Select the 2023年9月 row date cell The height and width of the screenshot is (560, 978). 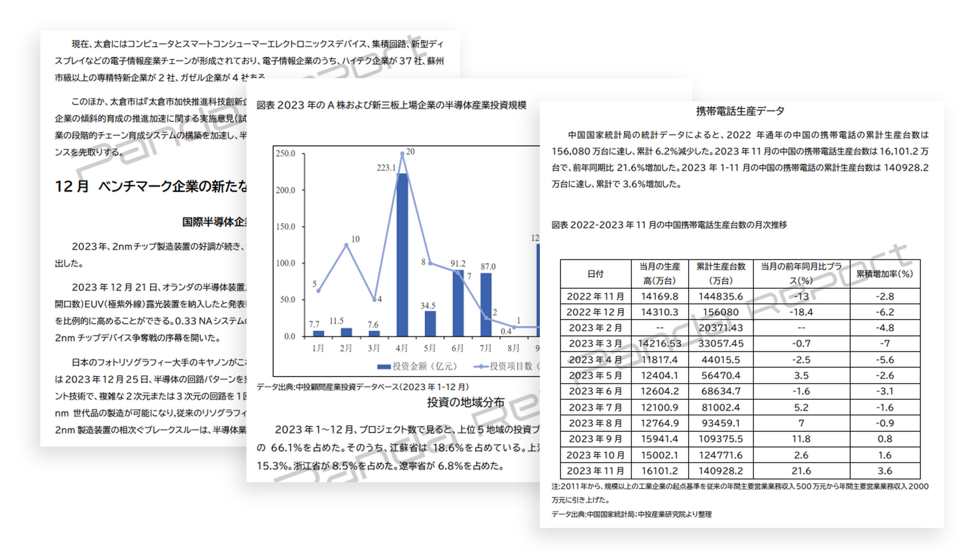(x=595, y=439)
